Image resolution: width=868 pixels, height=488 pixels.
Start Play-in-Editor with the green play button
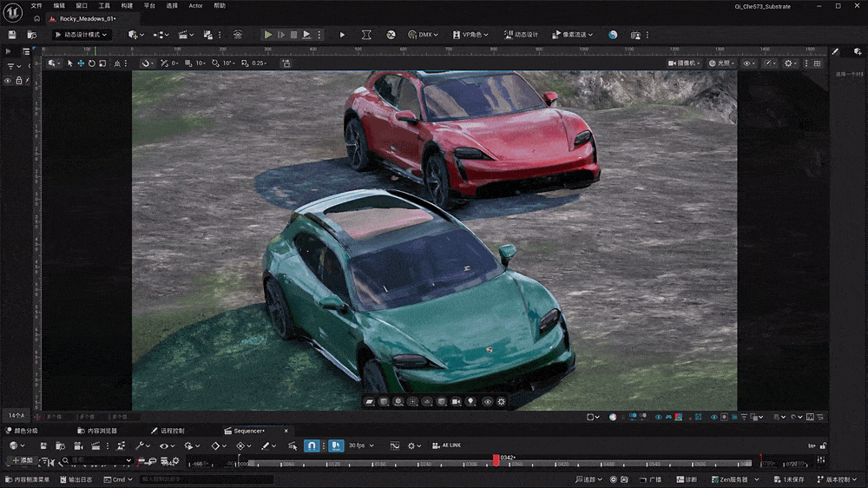point(268,35)
